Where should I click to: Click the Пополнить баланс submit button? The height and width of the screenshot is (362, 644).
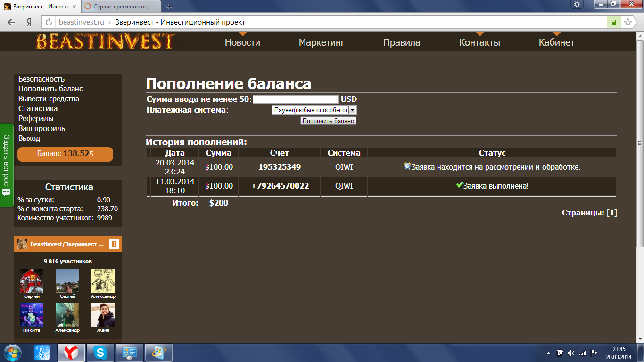tap(328, 121)
